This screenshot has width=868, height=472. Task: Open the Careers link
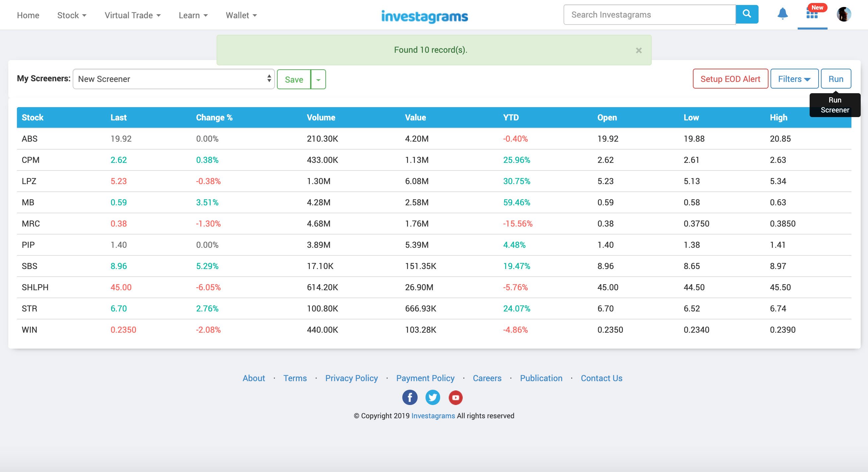click(487, 378)
